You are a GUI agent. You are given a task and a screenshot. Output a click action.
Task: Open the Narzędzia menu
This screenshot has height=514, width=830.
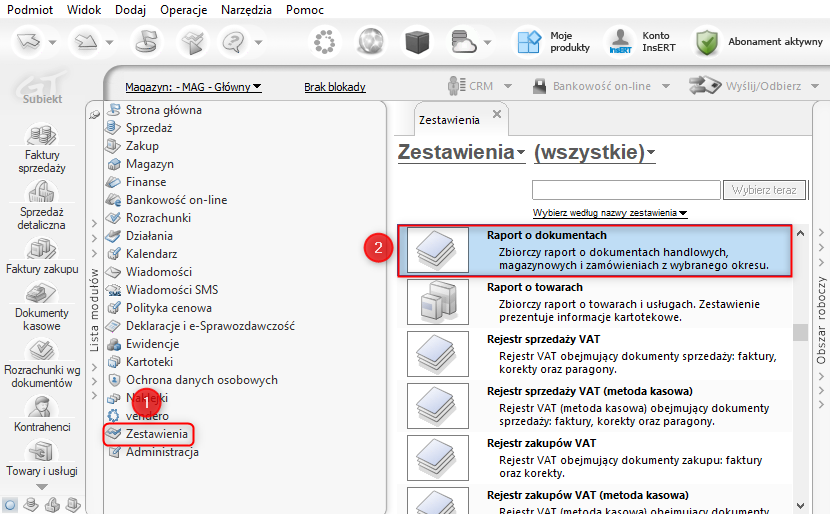pos(247,10)
